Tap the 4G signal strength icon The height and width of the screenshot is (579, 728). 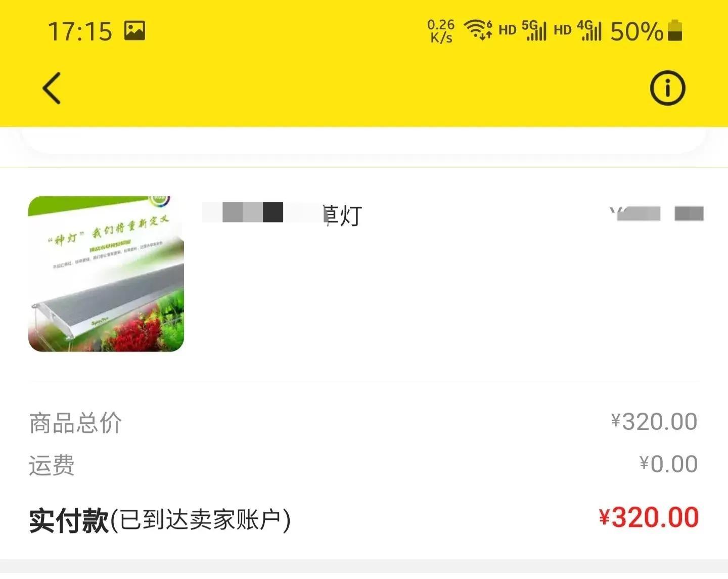coord(589,30)
